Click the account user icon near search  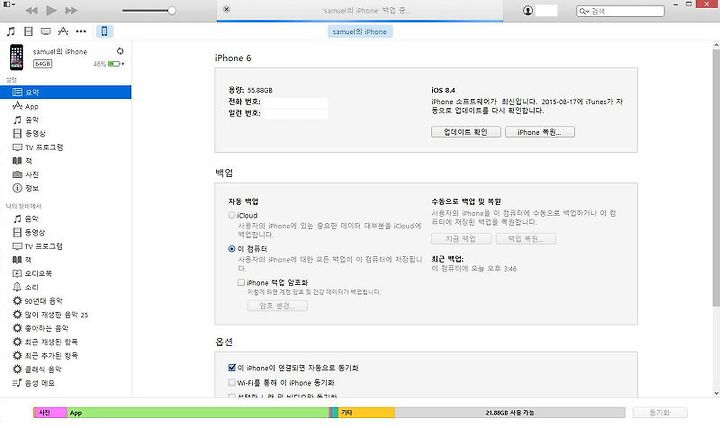click(528, 10)
